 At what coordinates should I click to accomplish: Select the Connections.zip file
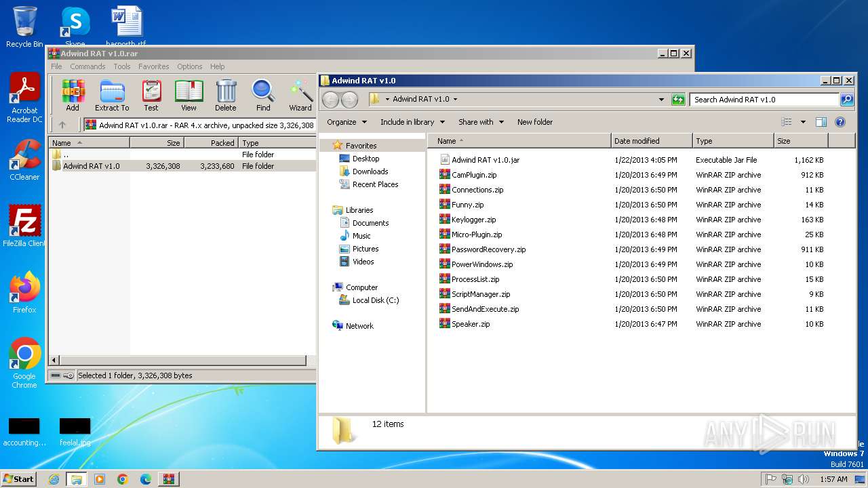pyautogui.click(x=477, y=190)
